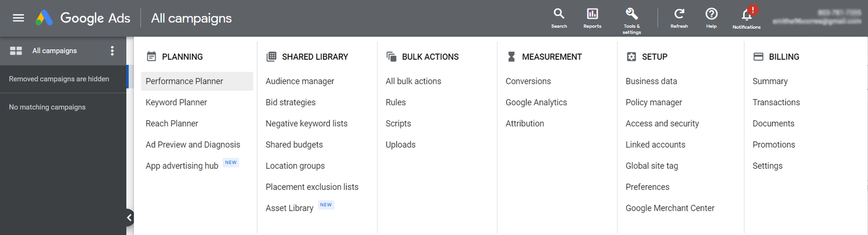
Task: Open Google Merchant Center
Action: pos(670,208)
